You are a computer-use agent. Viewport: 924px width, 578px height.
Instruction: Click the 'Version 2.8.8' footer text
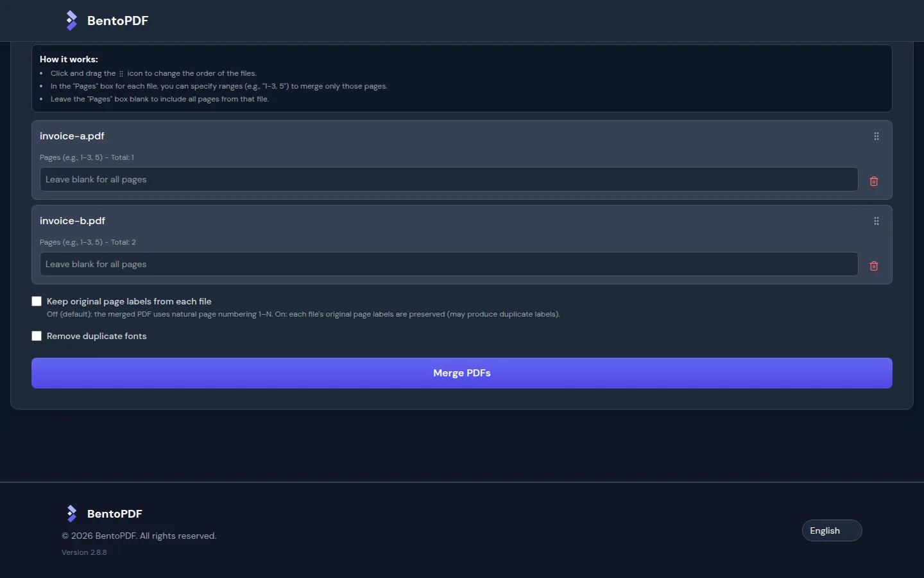[84, 552]
